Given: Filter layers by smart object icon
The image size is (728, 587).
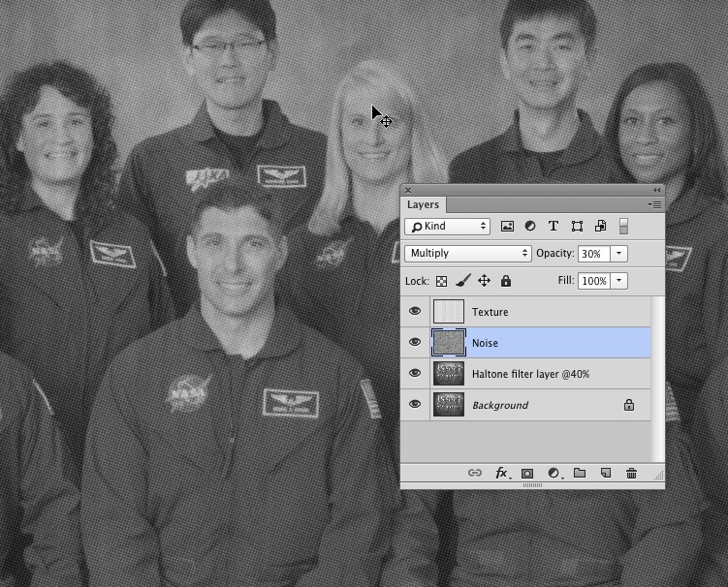Looking at the screenshot, I should coord(600,226).
